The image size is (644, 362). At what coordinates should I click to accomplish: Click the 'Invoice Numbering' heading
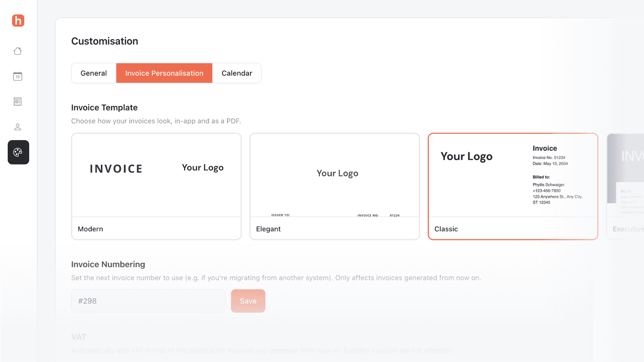[108, 264]
